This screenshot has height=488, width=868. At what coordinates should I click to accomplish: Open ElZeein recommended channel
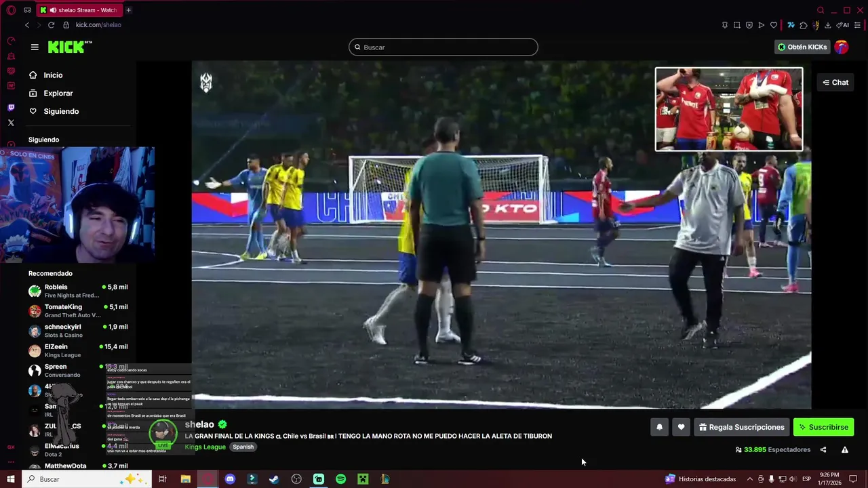[78, 350]
